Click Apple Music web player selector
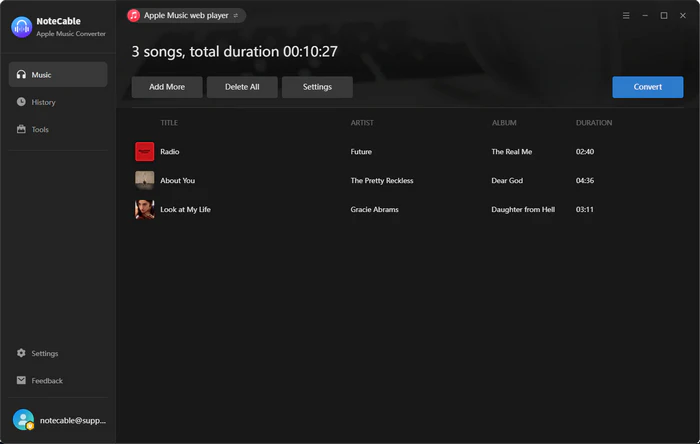Image resolution: width=700 pixels, height=444 pixels. pyautogui.click(x=186, y=16)
